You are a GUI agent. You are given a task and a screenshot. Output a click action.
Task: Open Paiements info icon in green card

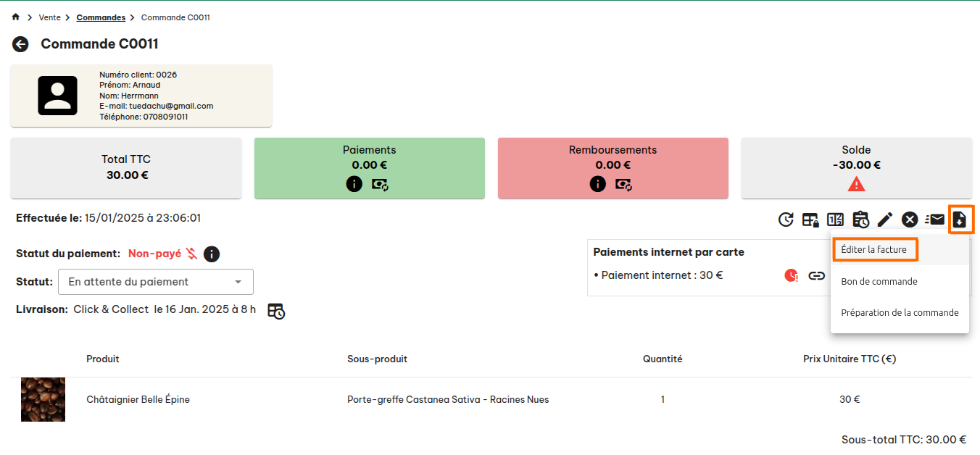pyautogui.click(x=354, y=184)
